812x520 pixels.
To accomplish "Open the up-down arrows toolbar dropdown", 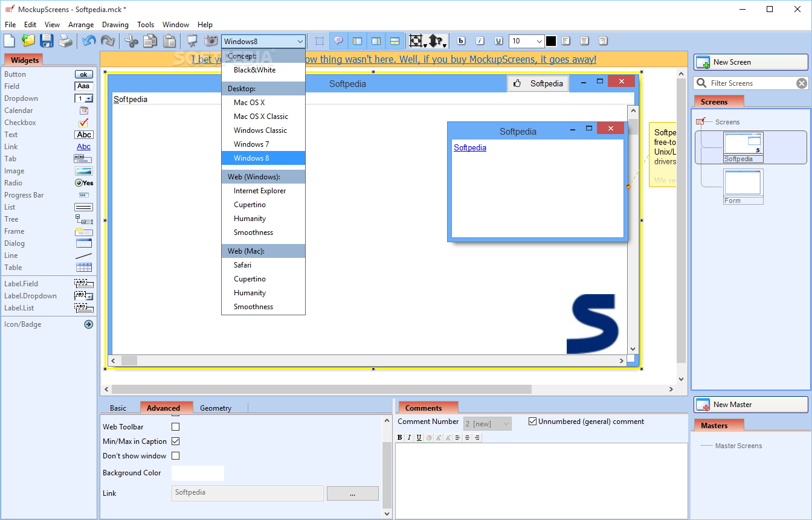I will pos(437,41).
